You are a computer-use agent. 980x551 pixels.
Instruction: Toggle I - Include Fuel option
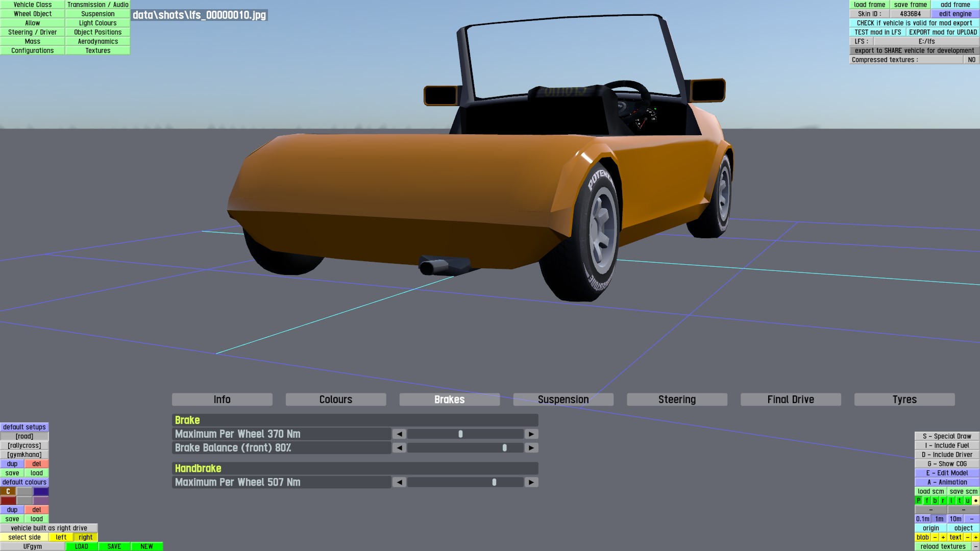(x=947, y=445)
